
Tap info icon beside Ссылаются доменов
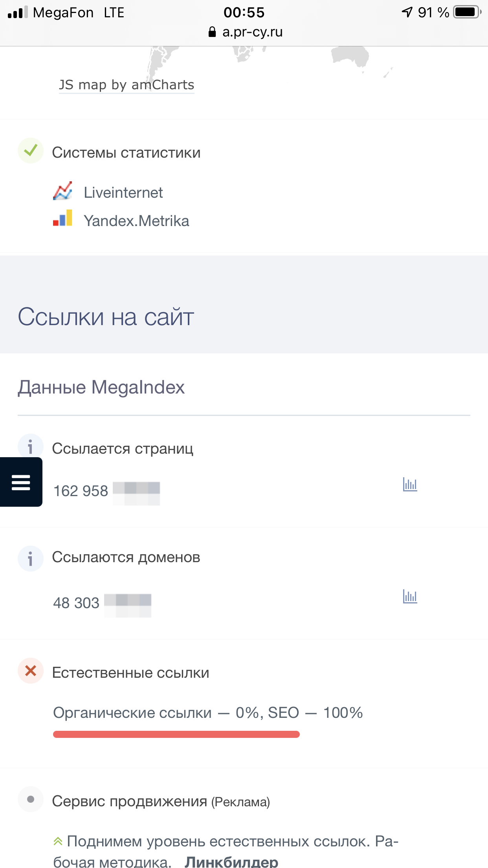point(30,558)
